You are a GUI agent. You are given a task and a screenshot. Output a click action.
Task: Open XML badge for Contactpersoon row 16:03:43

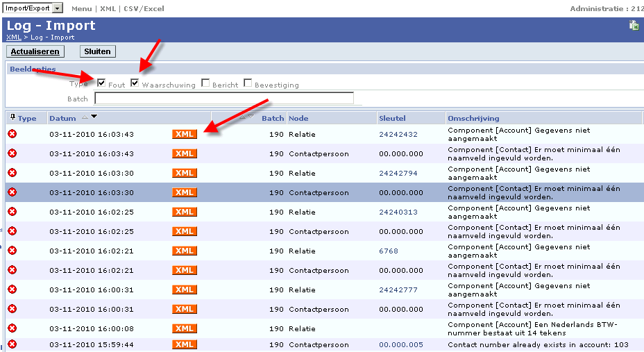tap(185, 153)
